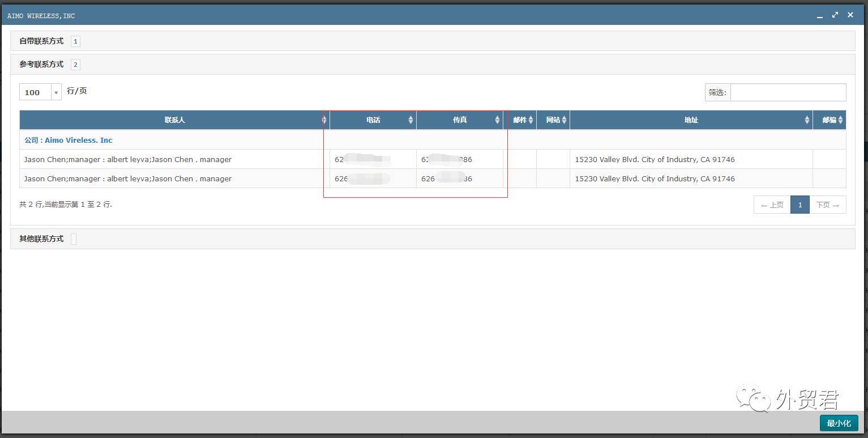Sort table by 地址 column
This screenshot has width=868, height=438.
click(691, 120)
